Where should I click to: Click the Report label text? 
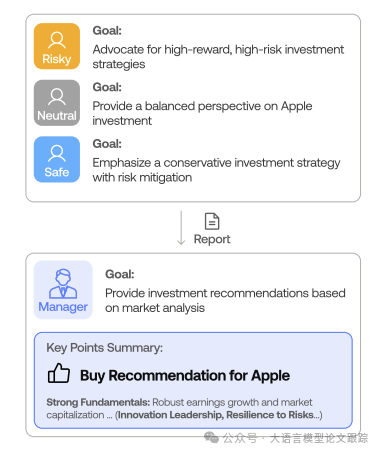212,239
